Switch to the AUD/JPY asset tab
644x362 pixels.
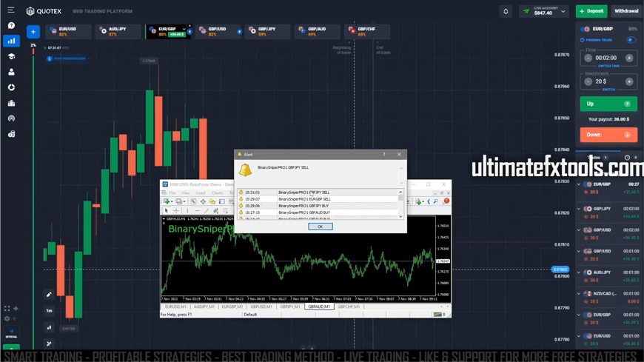click(x=118, y=32)
